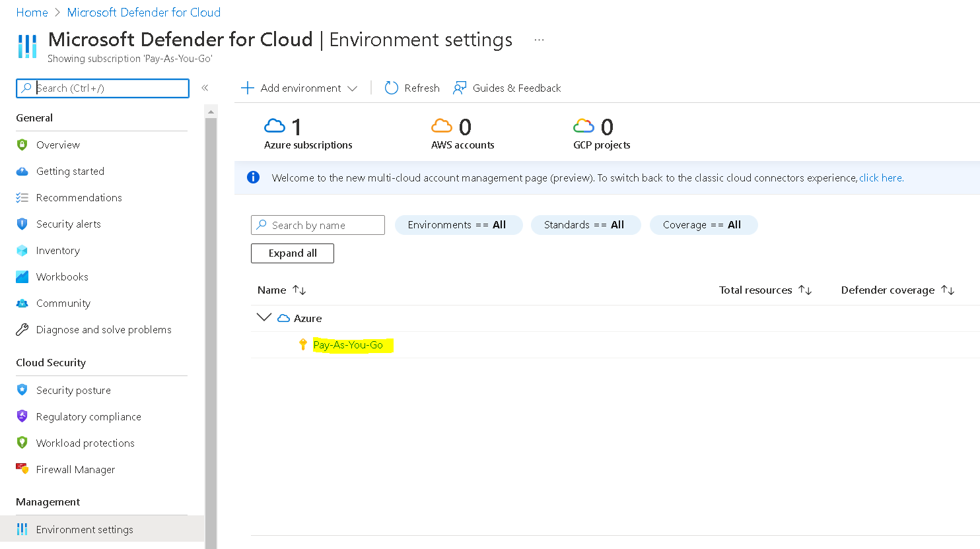Click the Defender for Cloud header icon
Viewport: 980px width, 549px height.
tap(27, 46)
